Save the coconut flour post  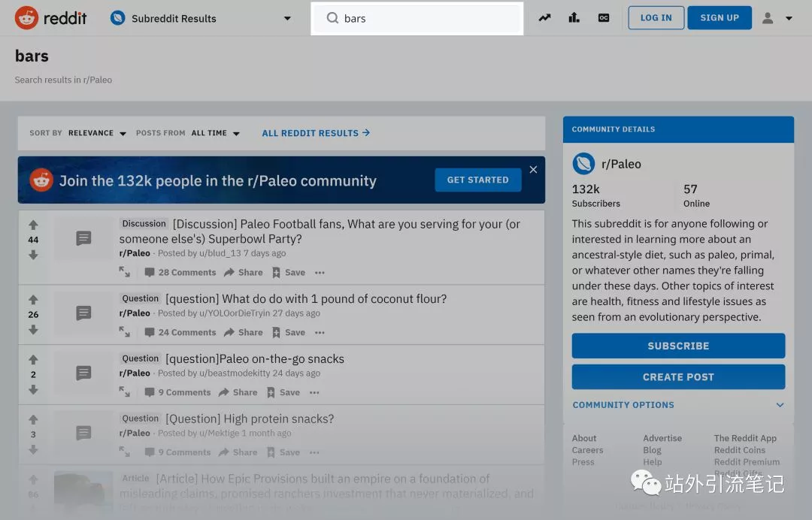point(289,332)
